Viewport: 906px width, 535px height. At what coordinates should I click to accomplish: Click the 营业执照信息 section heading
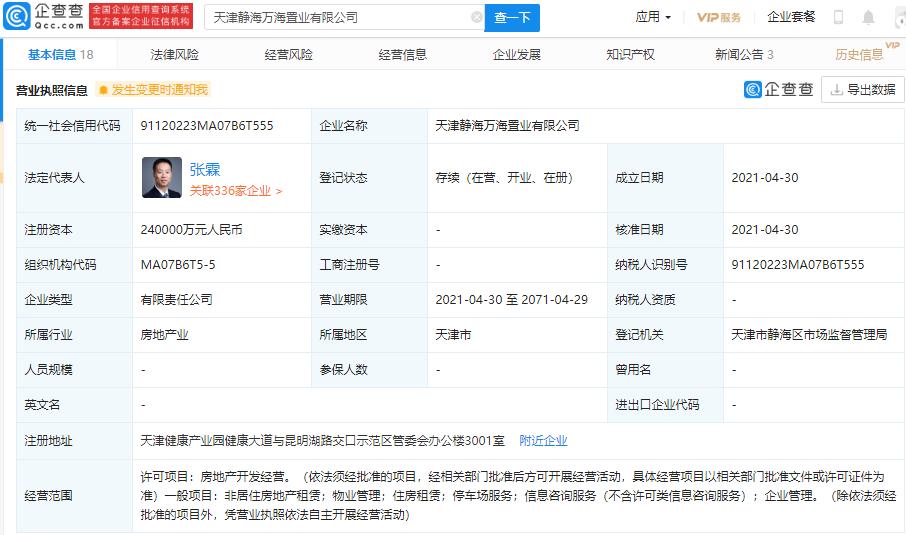(51, 90)
